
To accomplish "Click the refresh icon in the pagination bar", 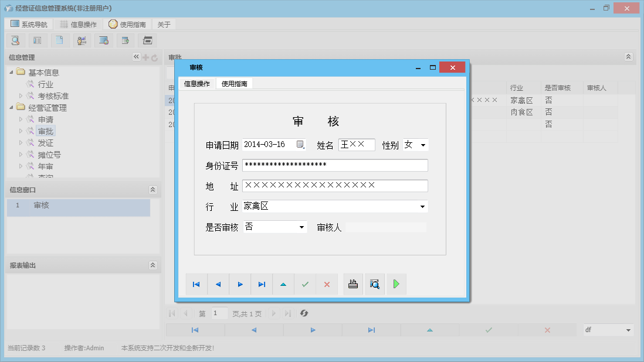I will pyautogui.click(x=304, y=313).
